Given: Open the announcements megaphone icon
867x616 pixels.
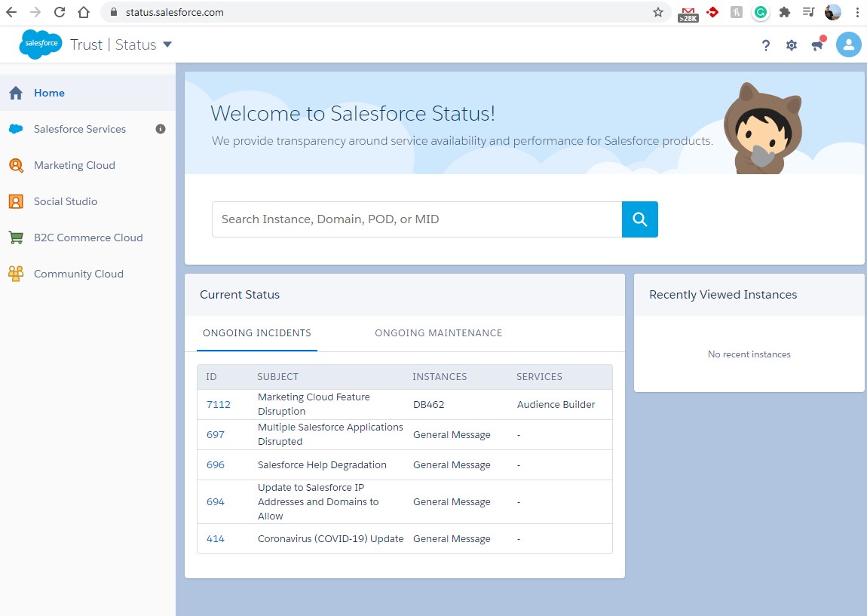Looking at the screenshot, I should (x=818, y=44).
